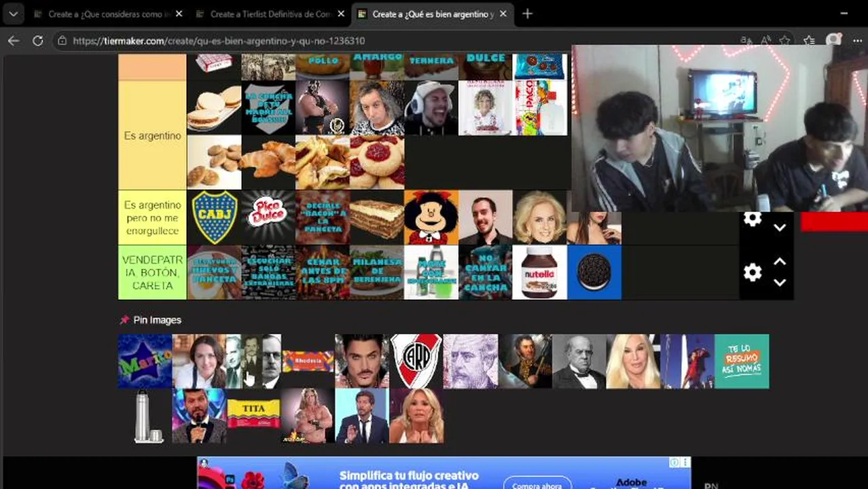The height and width of the screenshot is (489, 868).
Task: Click the 'Es argentino' tier label
Action: click(152, 135)
